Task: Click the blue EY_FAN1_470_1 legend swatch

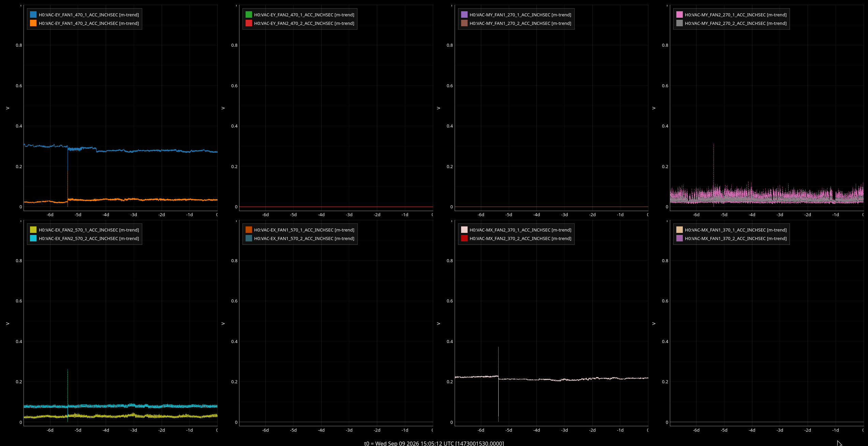Action: [x=33, y=15]
